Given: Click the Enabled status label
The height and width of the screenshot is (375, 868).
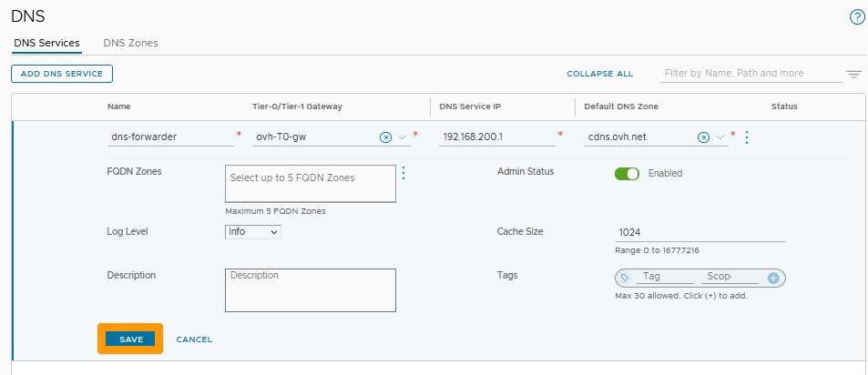Looking at the screenshot, I should (x=665, y=174).
